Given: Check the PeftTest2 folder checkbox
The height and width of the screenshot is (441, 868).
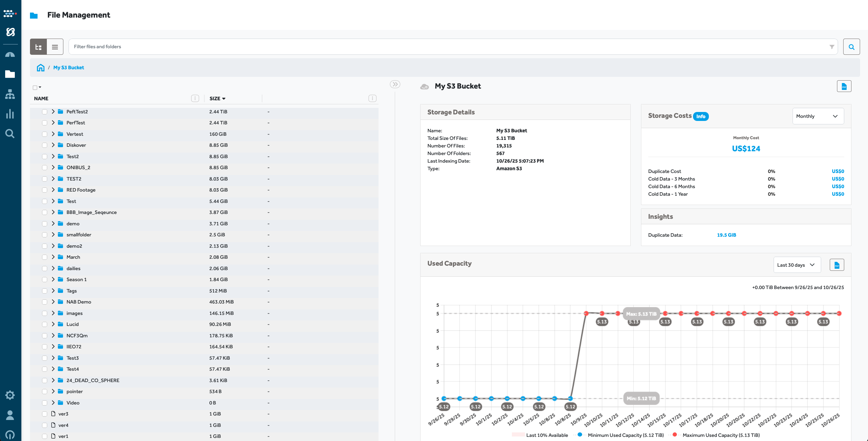Looking at the screenshot, I should click(x=44, y=112).
